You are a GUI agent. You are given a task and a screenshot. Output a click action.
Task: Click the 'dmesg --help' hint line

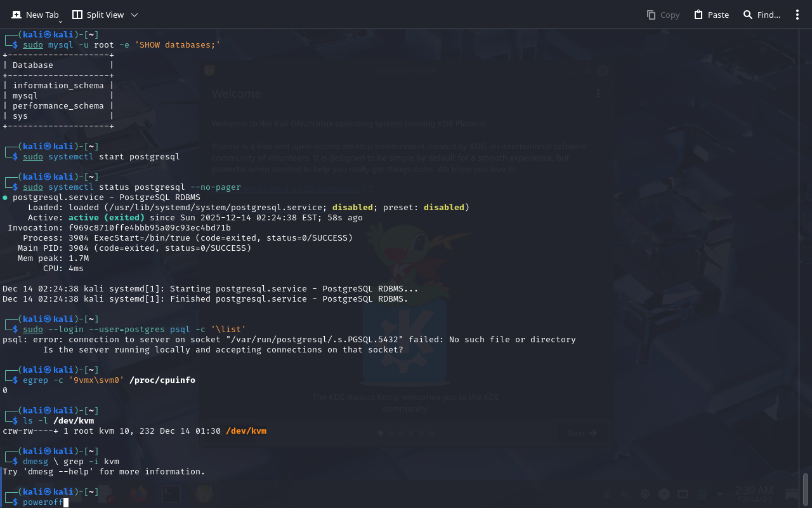(104, 472)
